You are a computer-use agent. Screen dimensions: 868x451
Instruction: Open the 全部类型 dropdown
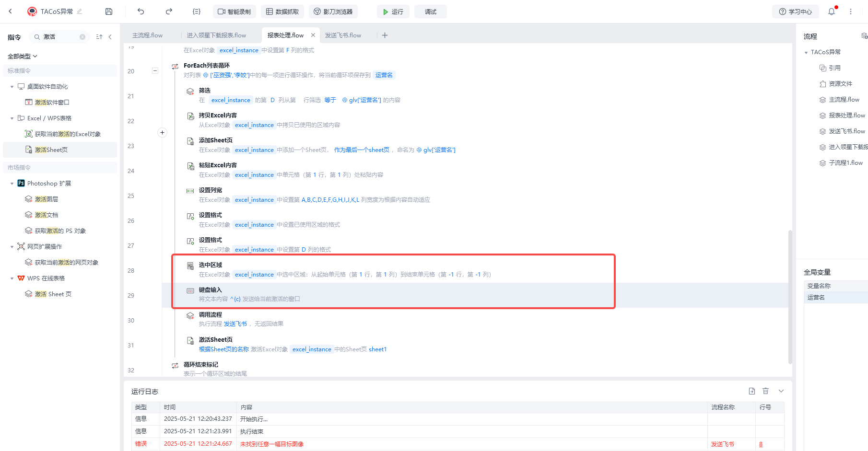pyautogui.click(x=23, y=56)
